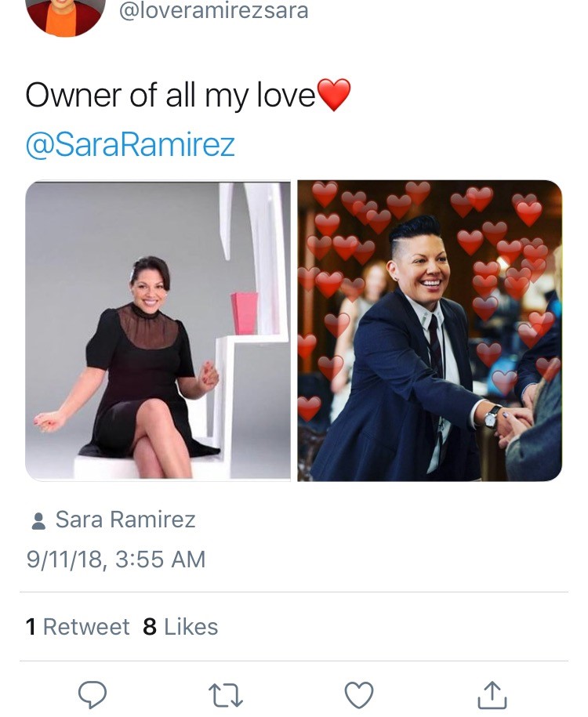Show the "8 Likes" list
This screenshot has height=717, width=588.
[x=180, y=627]
